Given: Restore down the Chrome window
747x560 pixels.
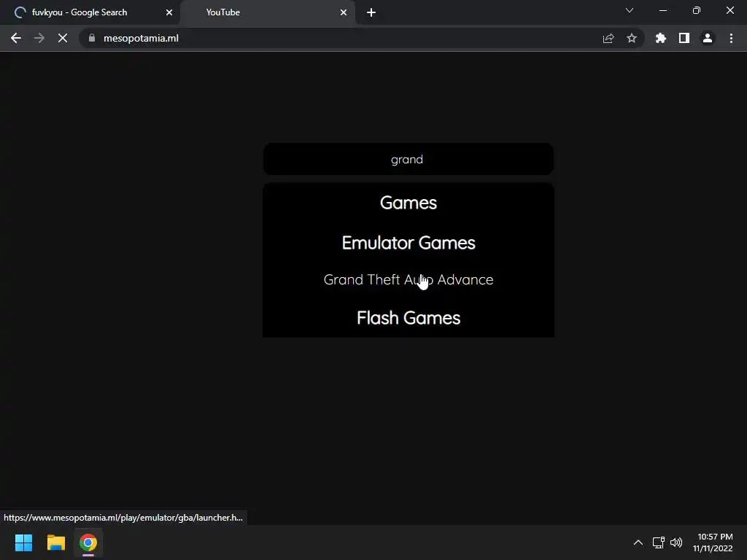Looking at the screenshot, I should [697, 10].
